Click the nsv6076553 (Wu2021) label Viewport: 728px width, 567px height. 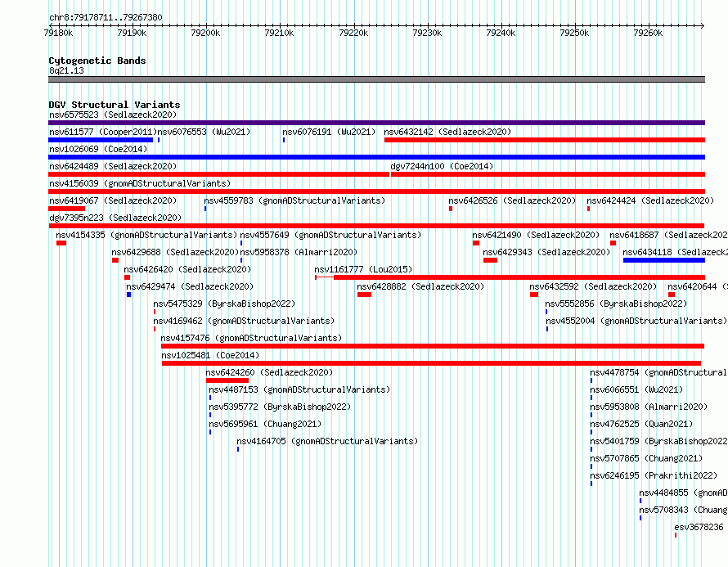tap(204, 132)
